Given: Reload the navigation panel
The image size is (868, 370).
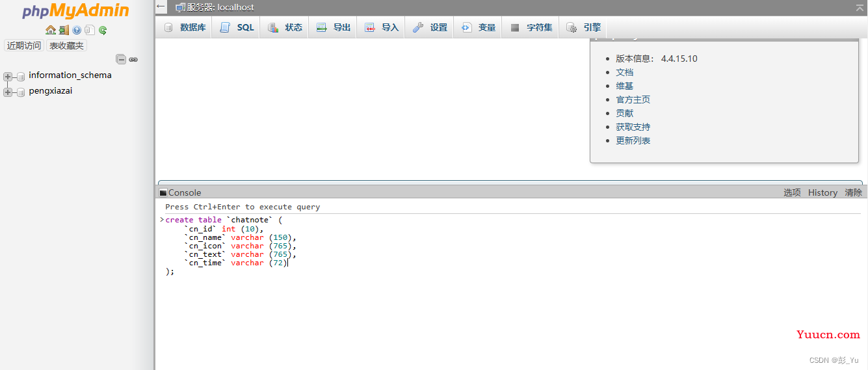Looking at the screenshot, I should click(x=103, y=30).
